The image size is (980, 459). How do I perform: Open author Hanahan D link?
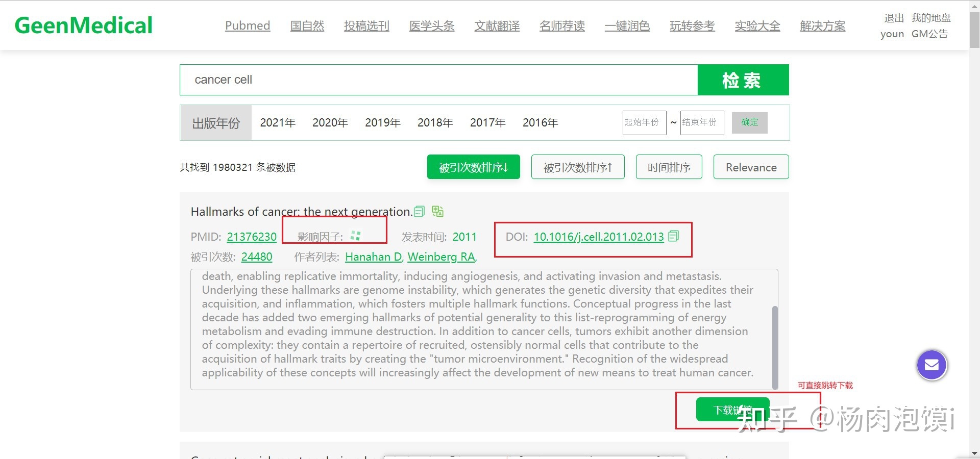(x=374, y=257)
